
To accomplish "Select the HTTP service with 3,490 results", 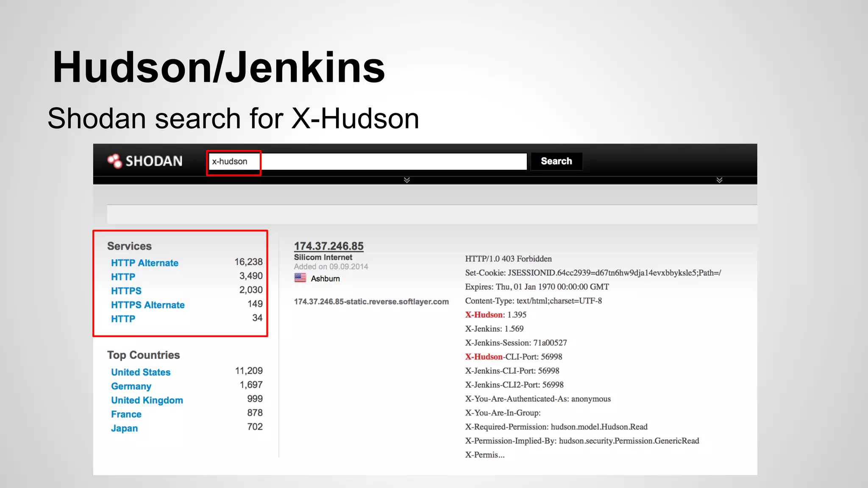I will (123, 277).
